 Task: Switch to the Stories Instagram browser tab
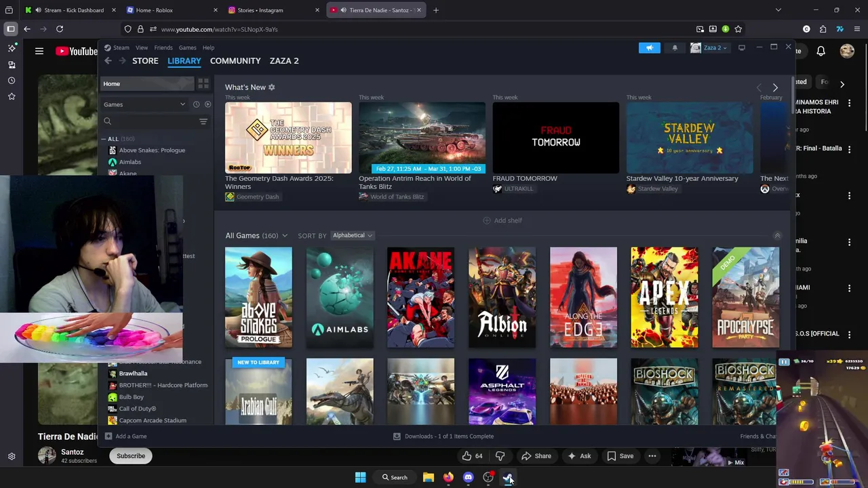[x=273, y=10]
